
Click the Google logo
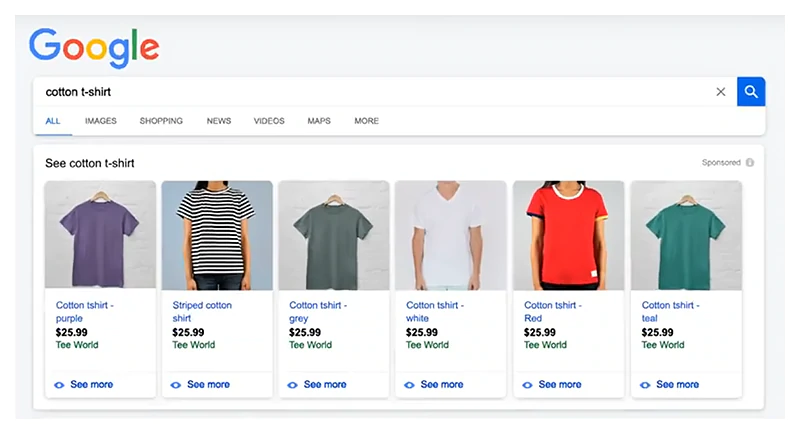[94, 47]
